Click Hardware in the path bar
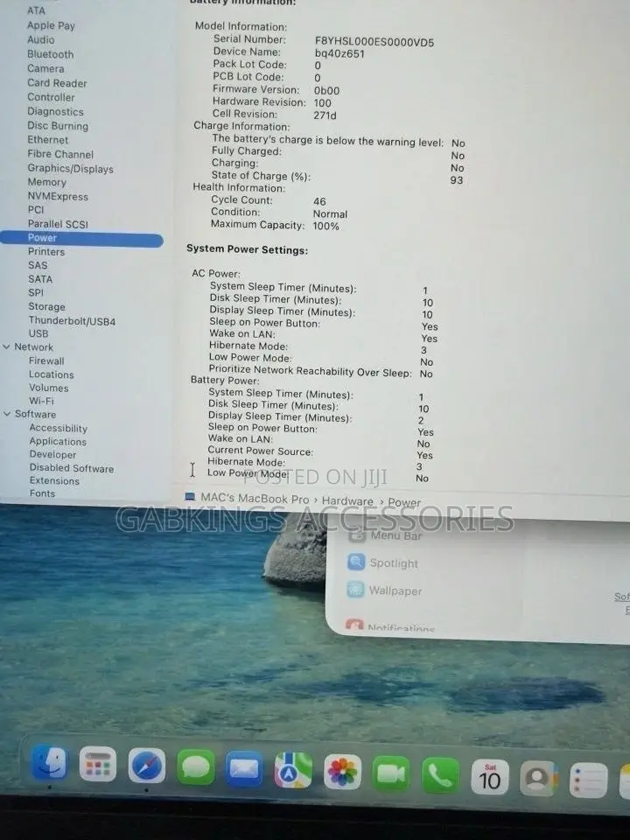630x840 pixels. pos(347,500)
